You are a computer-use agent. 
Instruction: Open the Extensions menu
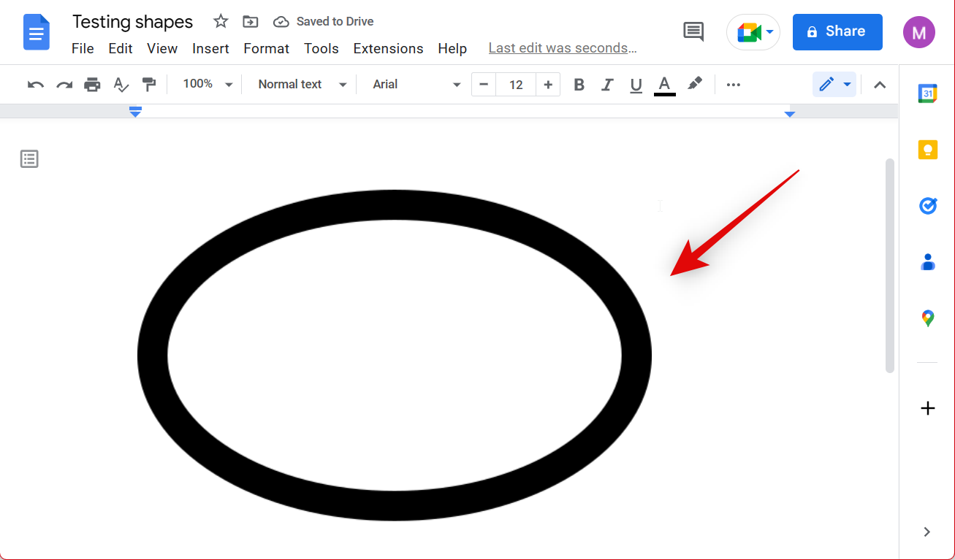tap(388, 48)
